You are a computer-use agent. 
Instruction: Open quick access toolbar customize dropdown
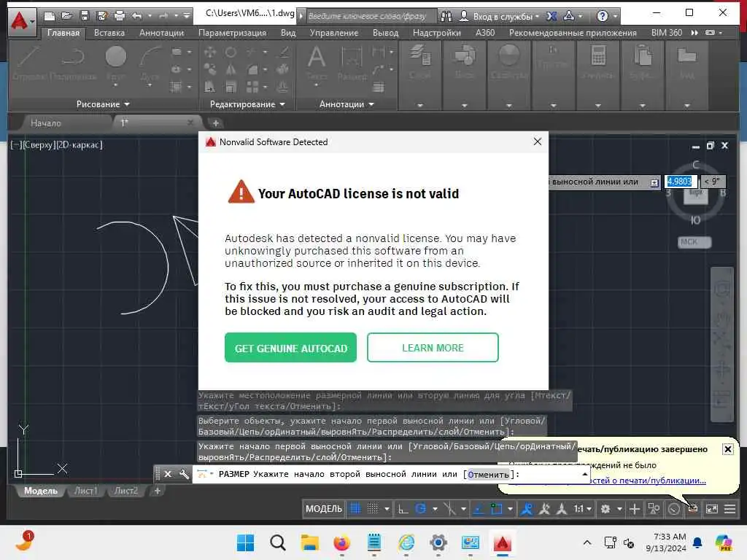click(x=187, y=16)
